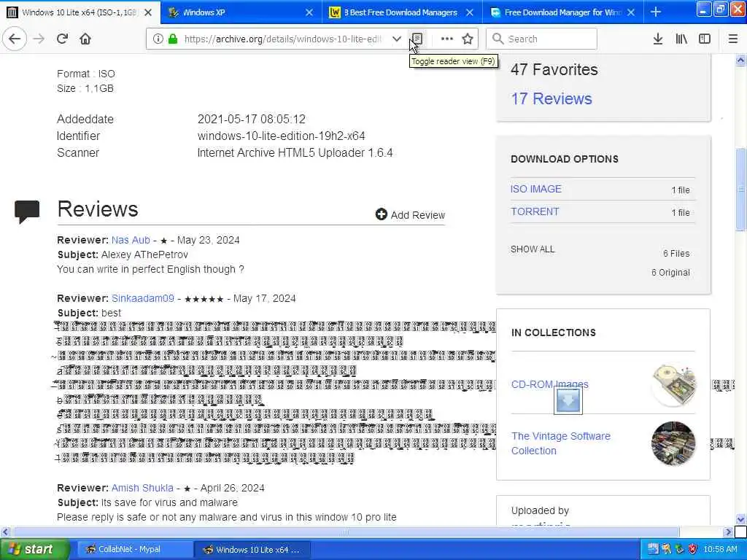747x560 pixels.
Task: Switch to 3 Best Free Download Managers tab
Action: (x=402, y=12)
